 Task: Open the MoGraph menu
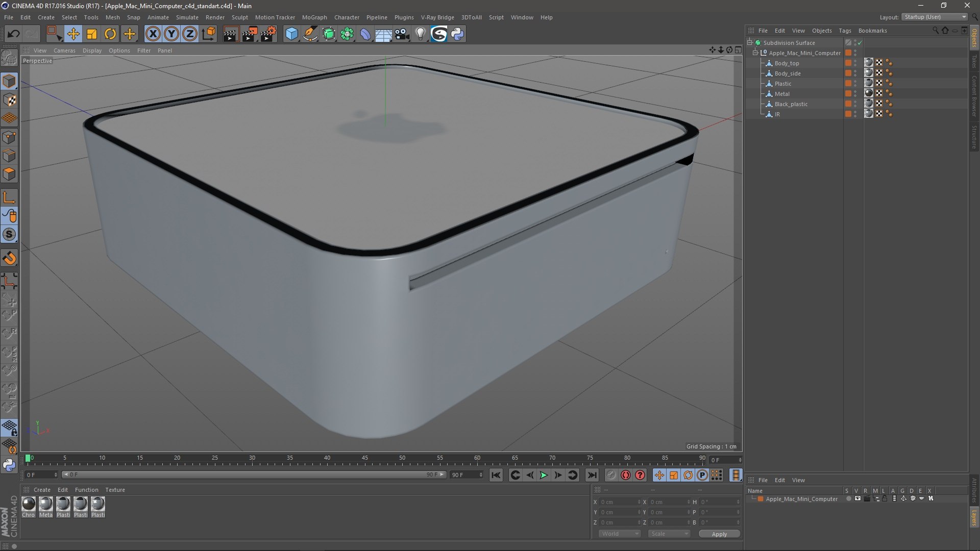tap(314, 17)
